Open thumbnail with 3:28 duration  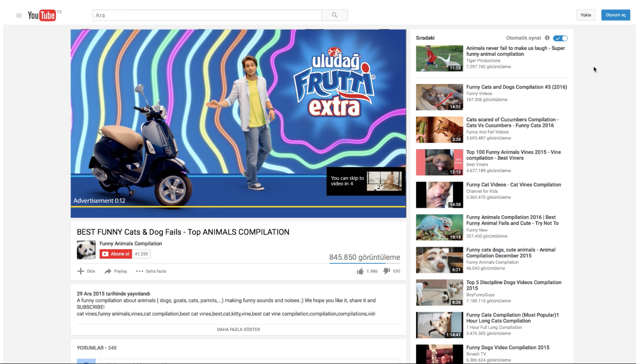439,130
